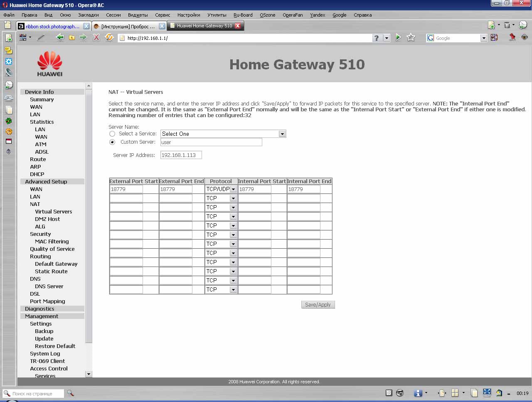
Task: Open the 'Restore Default' sidebar link
Action: 55,346
